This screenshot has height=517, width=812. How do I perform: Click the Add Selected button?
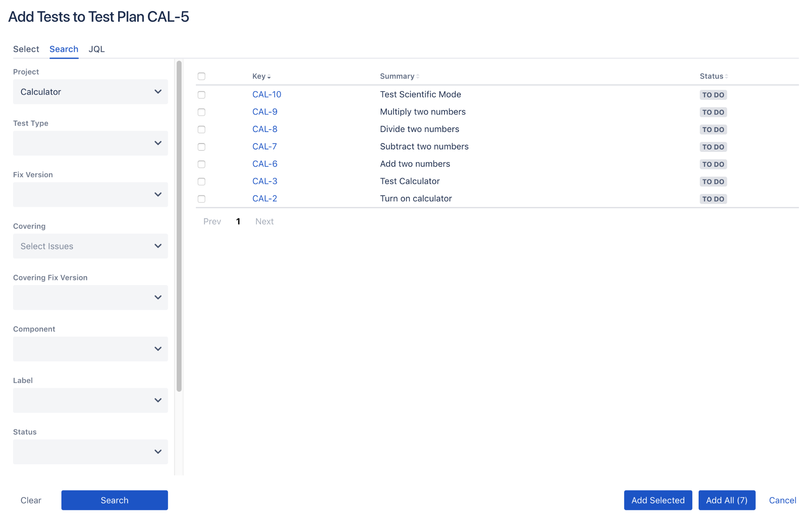(x=658, y=500)
